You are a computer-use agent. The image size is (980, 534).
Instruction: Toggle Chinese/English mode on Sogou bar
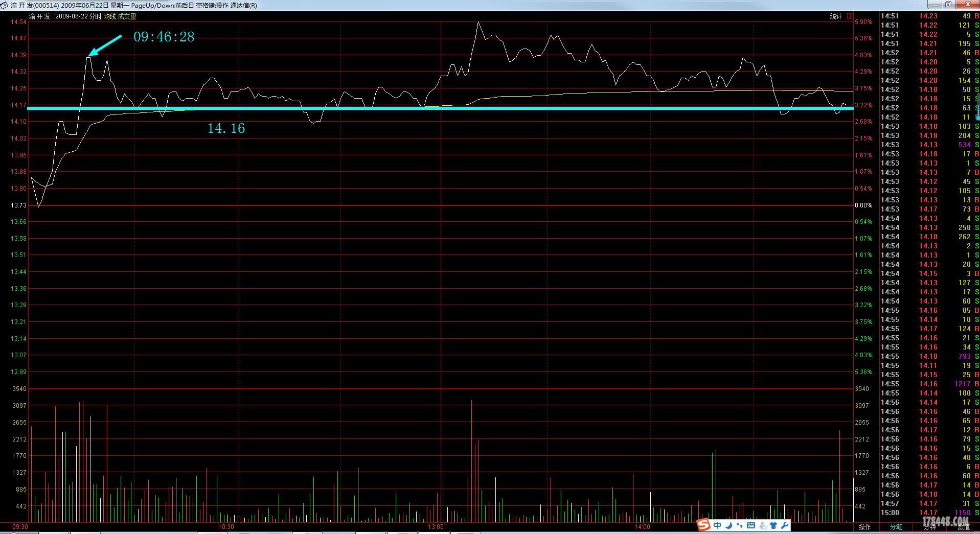(x=717, y=525)
